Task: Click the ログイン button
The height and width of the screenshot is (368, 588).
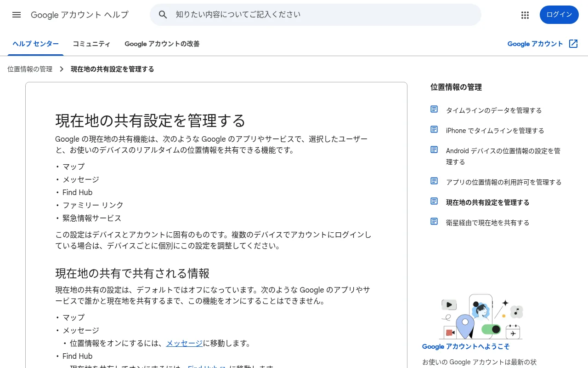Action: click(x=559, y=15)
